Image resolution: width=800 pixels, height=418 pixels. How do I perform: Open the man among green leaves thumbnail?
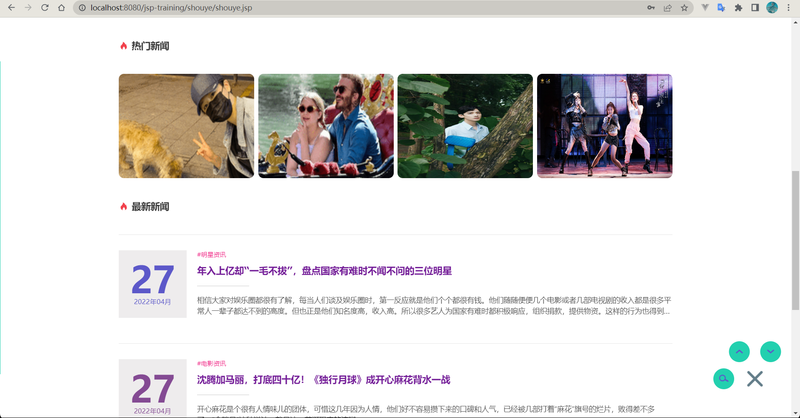(x=465, y=126)
